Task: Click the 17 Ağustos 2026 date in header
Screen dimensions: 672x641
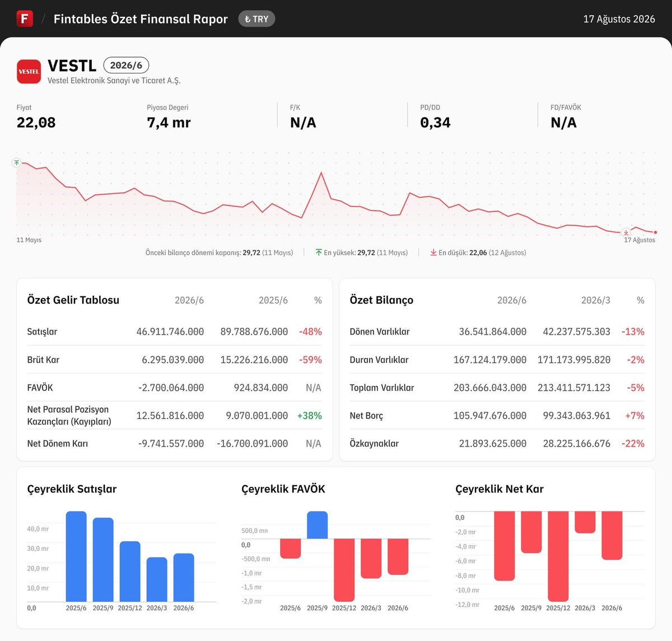Action: click(x=619, y=19)
